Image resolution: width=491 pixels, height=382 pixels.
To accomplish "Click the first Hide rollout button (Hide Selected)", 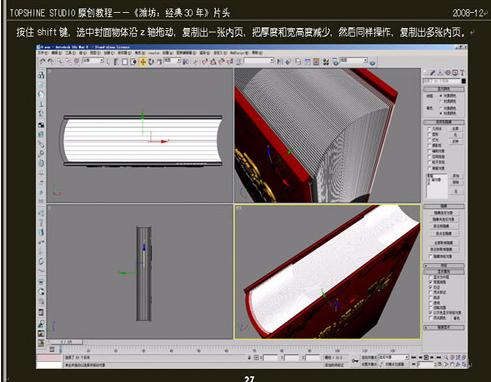I will 444,213.
